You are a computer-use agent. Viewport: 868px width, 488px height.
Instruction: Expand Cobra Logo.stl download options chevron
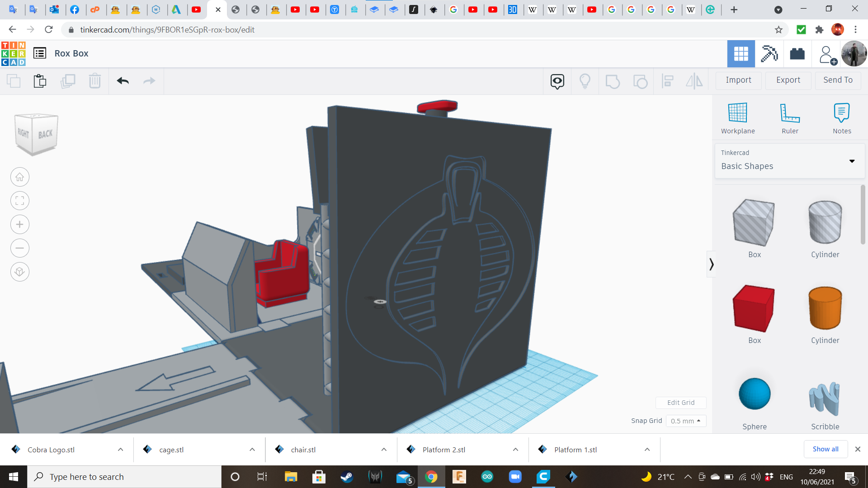click(120, 450)
